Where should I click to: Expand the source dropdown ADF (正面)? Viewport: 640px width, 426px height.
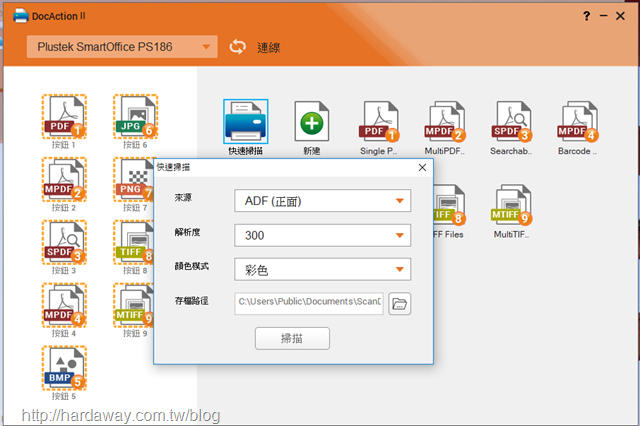322,200
